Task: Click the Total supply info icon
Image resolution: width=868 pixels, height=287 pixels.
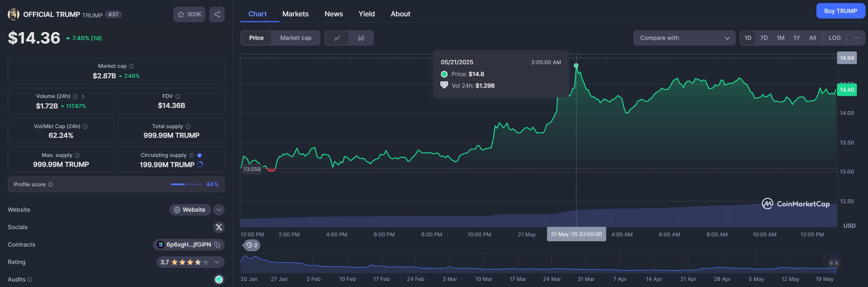Action: [188, 126]
